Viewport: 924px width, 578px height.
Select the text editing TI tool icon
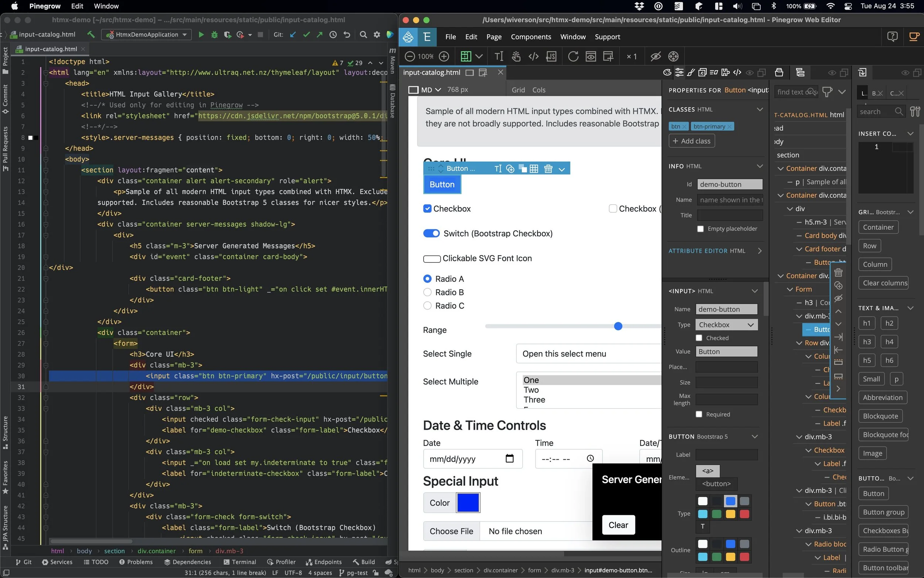click(x=498, y=56)
